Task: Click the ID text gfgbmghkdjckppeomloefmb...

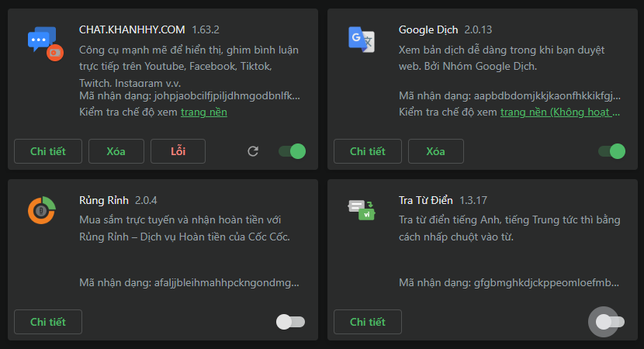Action: [x=546, y=282]
